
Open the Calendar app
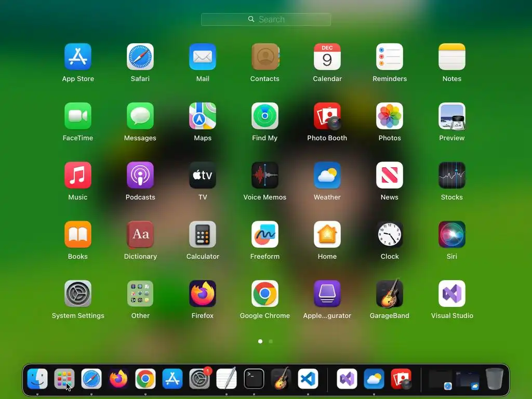[x=327, y=57]
